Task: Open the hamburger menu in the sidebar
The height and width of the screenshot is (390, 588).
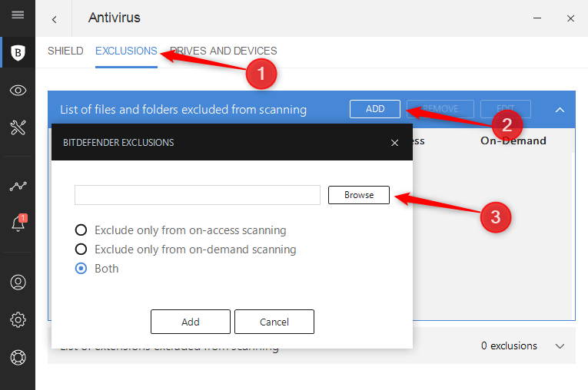Action: pyautogui.click(x=18, y=15)
